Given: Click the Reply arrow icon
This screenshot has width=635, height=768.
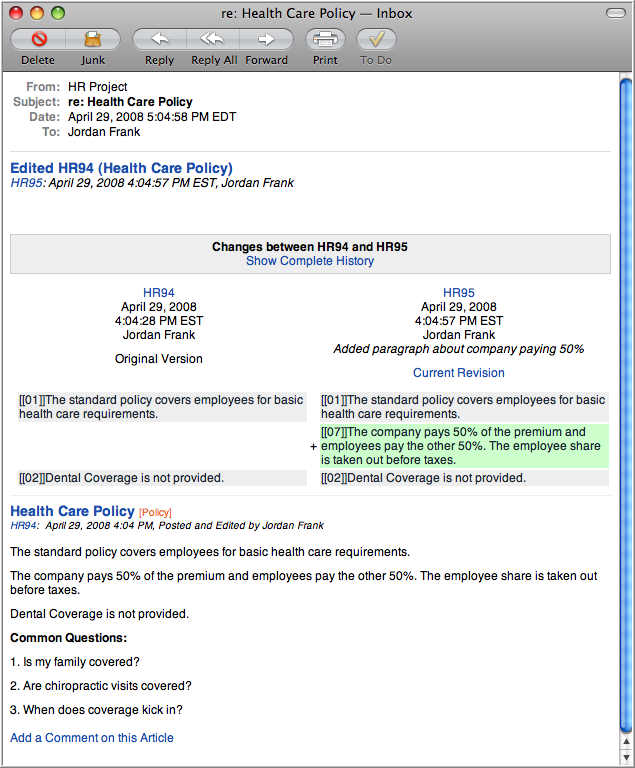Looking at the screenshot, I should pos(159,40).
